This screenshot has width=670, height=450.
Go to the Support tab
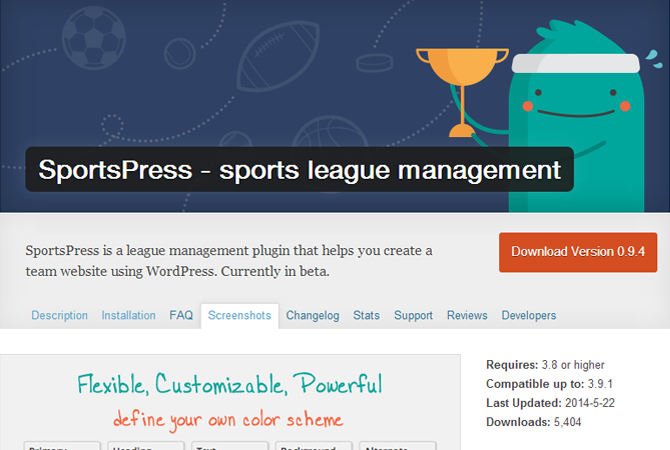point(413,315)
